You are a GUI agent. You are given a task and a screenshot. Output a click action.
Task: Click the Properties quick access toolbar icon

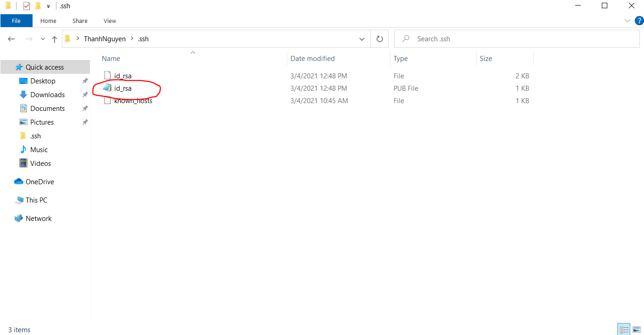(27, 6)
